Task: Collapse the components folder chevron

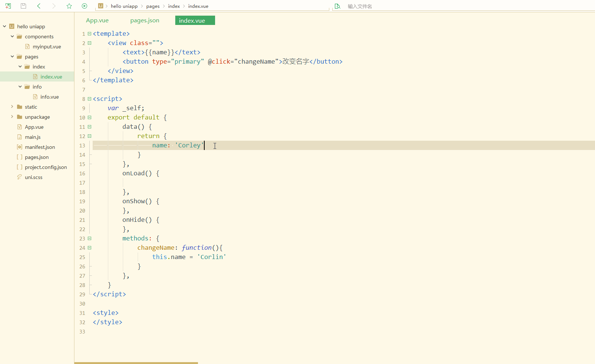Action: coord(12,36)
